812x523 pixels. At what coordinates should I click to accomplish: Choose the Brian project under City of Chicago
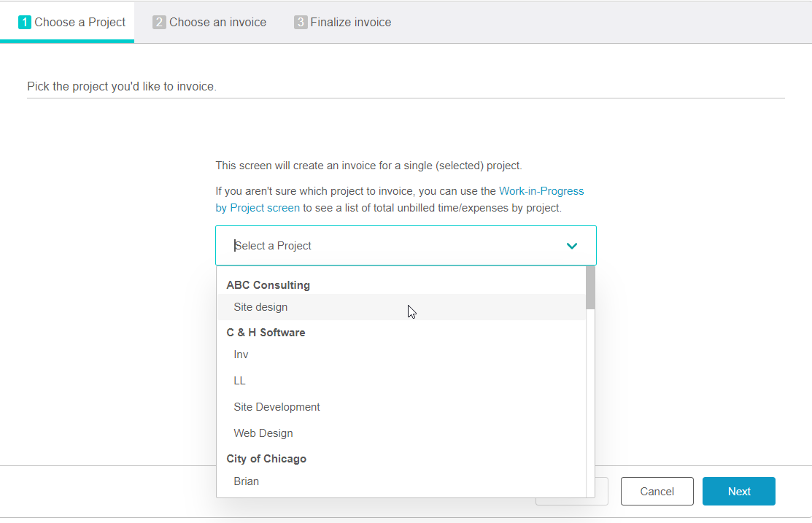[246, 481]
